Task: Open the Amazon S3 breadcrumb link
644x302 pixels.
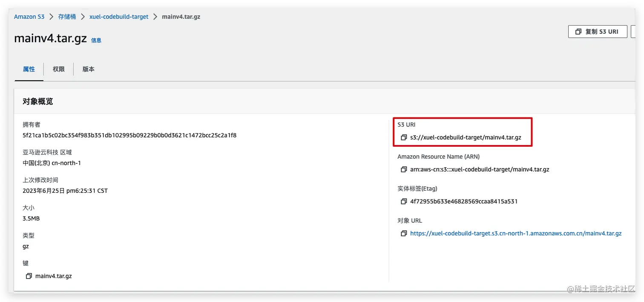Action: 29,17
